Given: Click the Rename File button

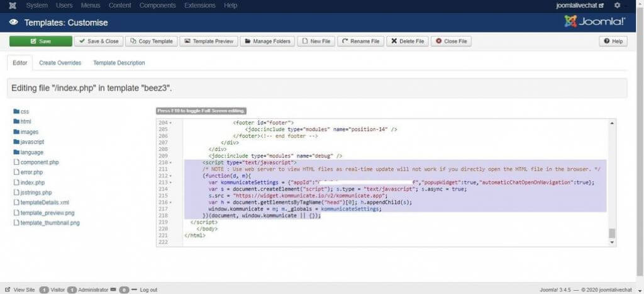Looking at the screenshot, I should 360,42.
